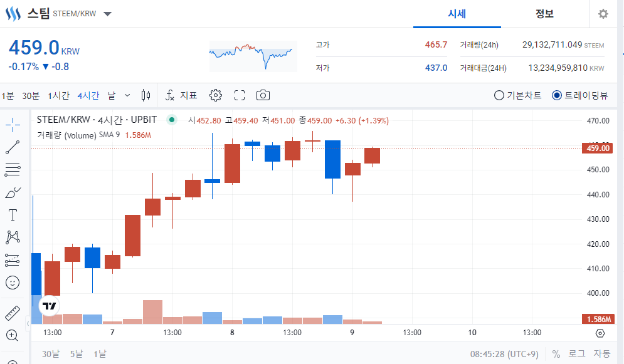Image resolution: width=624 pixels, height=364 pixels.
Task: Click the 24h volume 29,132,711.049 value
Action: 552,44
